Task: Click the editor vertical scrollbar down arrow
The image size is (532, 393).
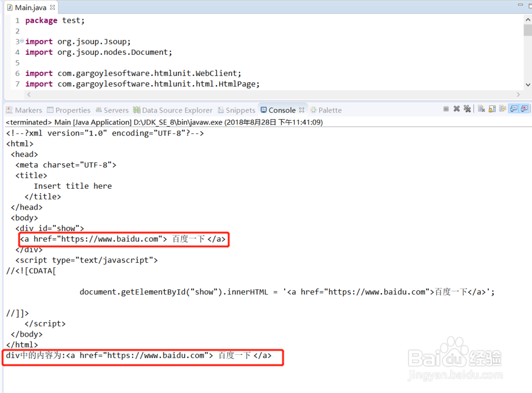Action: click(528, 85)
